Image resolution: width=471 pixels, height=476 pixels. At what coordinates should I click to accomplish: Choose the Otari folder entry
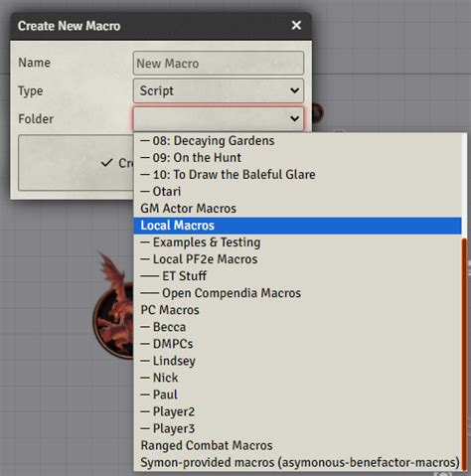click(x=297, y=192)
